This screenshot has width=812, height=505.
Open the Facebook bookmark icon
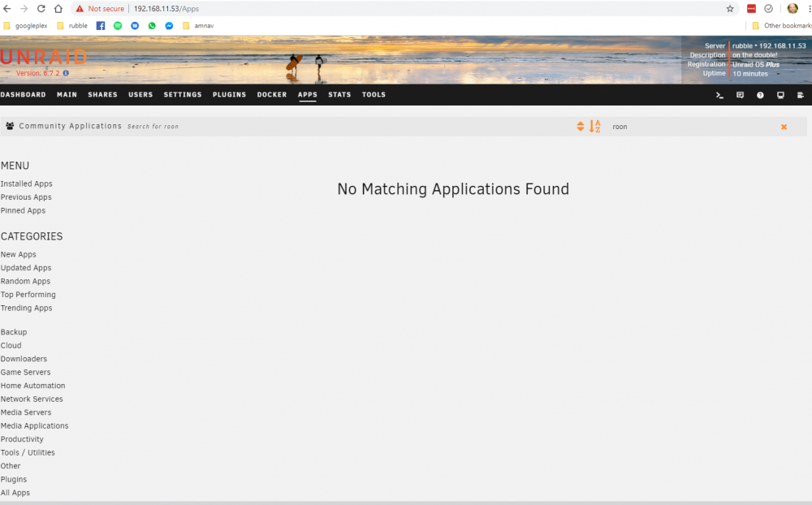[x=101, y=26]
